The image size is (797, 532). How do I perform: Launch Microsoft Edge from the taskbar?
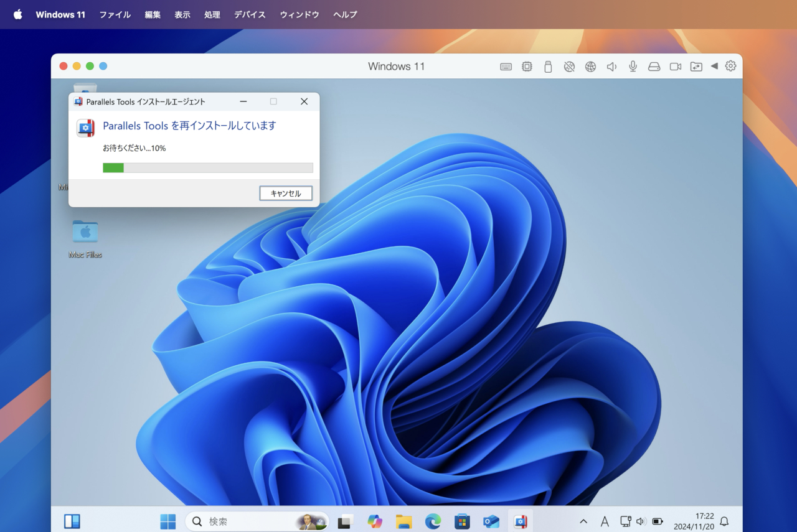[433, 521]
